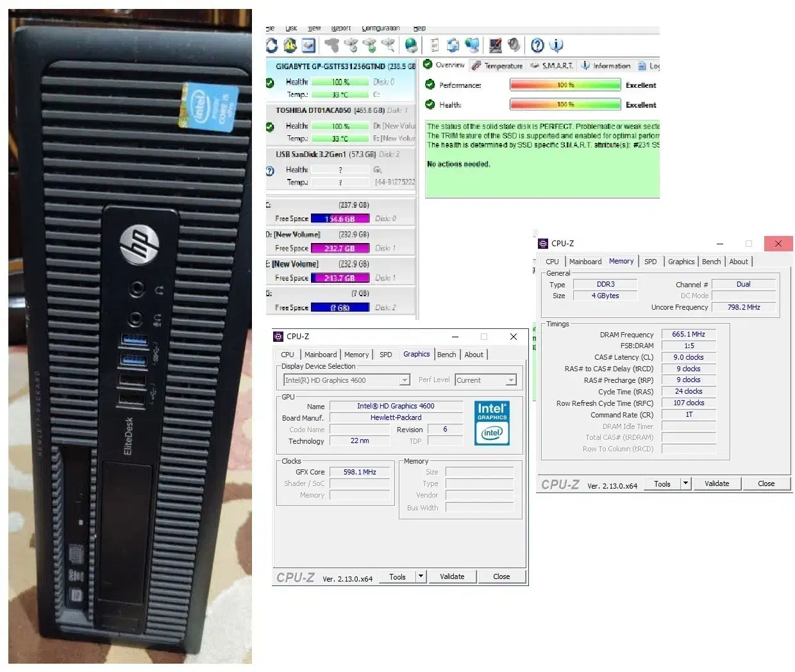This screenshot has height=672, width=795.
Task: Open the Overview tab in Hard Disk Sentinel
Action: pyautogui.click(x=444, y=65)
